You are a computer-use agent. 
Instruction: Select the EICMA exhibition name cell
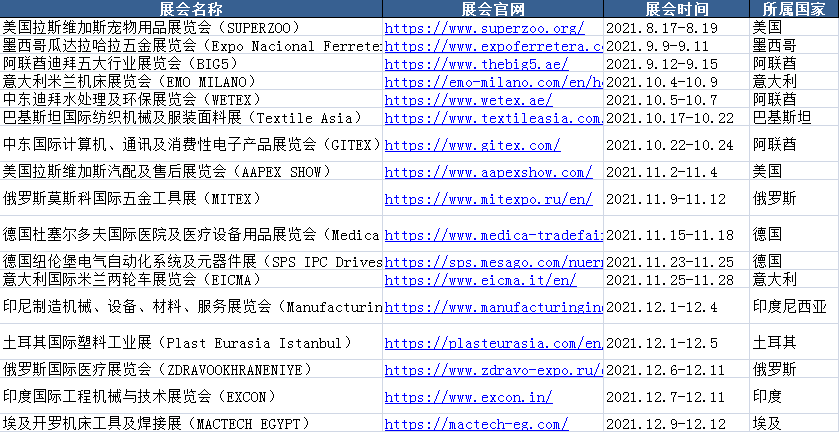(x=191, y=279)
